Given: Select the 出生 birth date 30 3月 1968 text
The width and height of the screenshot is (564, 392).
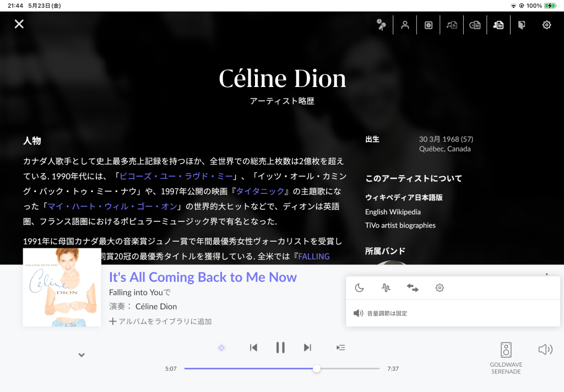Looking at the screenshot, I should pos(446,139).
